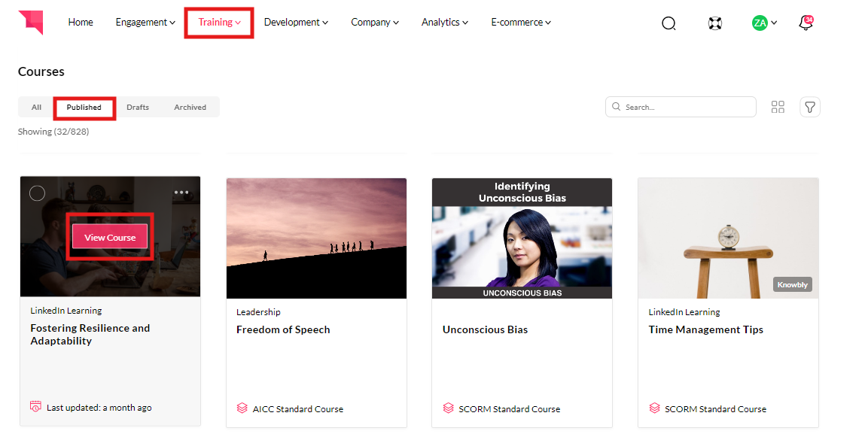
Task: Expand the E-commerce menu
Action: click(521, 22)
